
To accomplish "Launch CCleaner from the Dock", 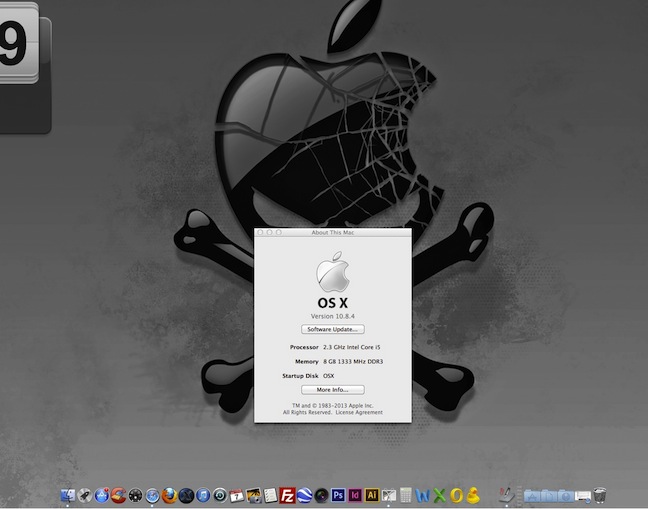I will tap(119, 495).
